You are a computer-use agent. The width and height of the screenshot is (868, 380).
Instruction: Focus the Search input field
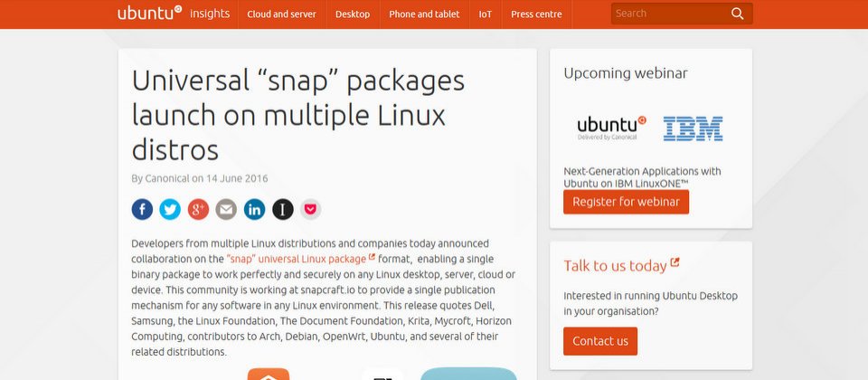click(x=670, y=14)
